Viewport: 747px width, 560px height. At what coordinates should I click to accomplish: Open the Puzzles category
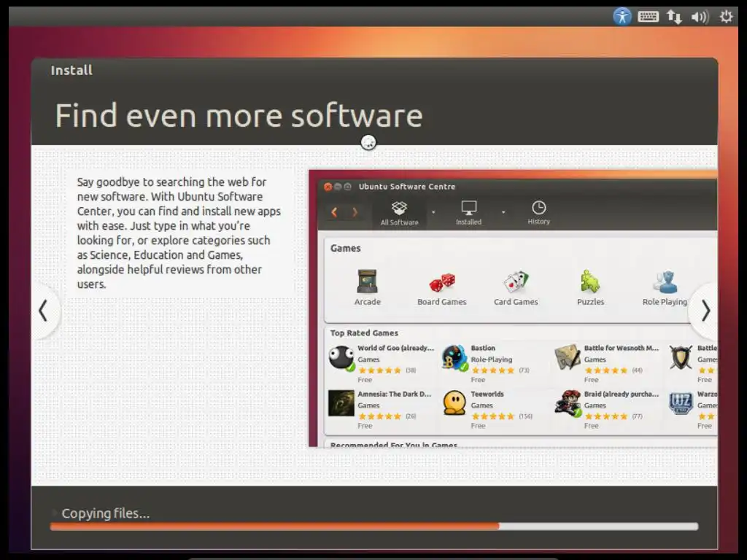click(590, 287)
